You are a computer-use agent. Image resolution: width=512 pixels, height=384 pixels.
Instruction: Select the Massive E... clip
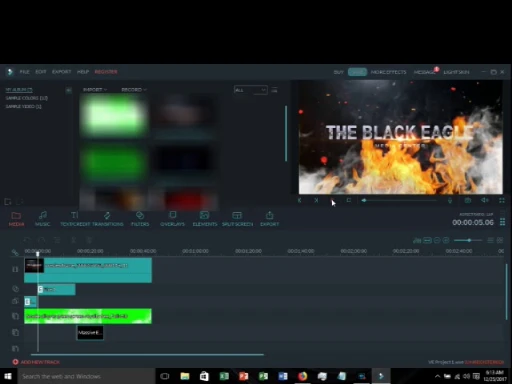[90, 333]
